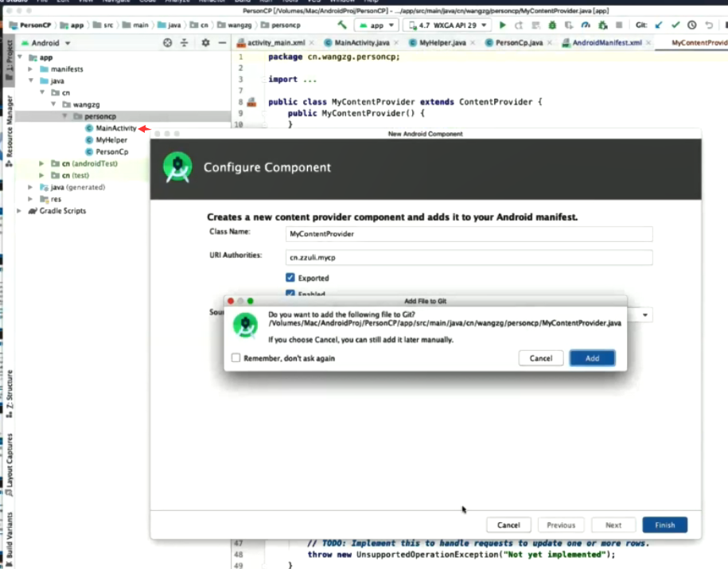728x569 pixels.
Task: Open Git history clock icon
Action: pyautogui.click(x=691, y=25)
